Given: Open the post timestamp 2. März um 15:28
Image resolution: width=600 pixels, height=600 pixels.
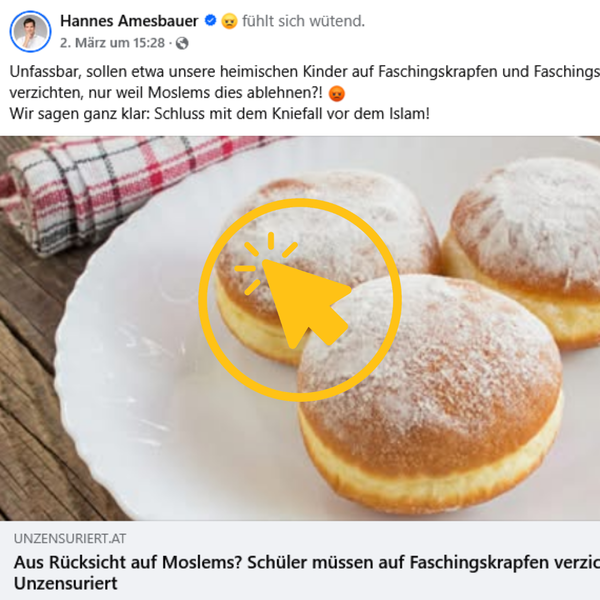Looking at the screenshot, I should [x=112, y=43].
